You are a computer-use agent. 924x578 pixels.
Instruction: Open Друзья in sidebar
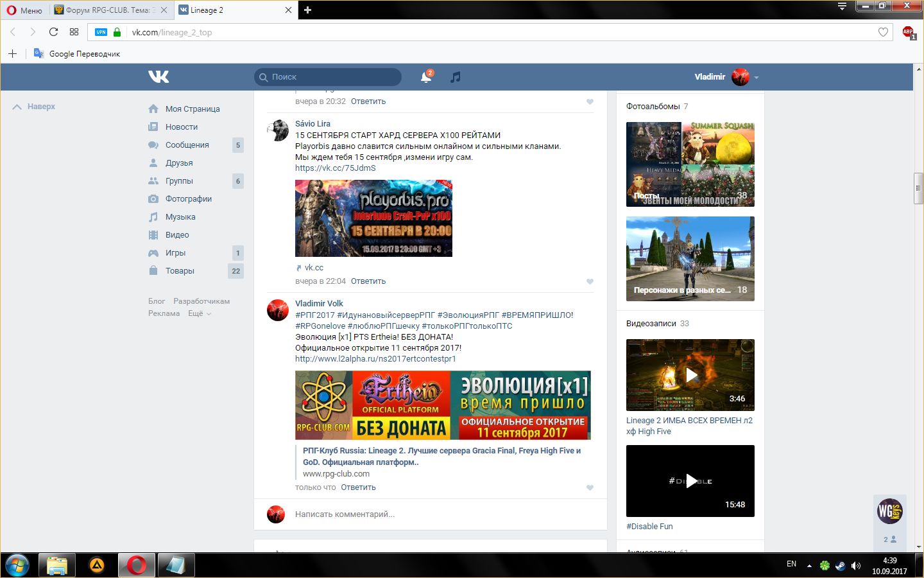click(178, 163)
